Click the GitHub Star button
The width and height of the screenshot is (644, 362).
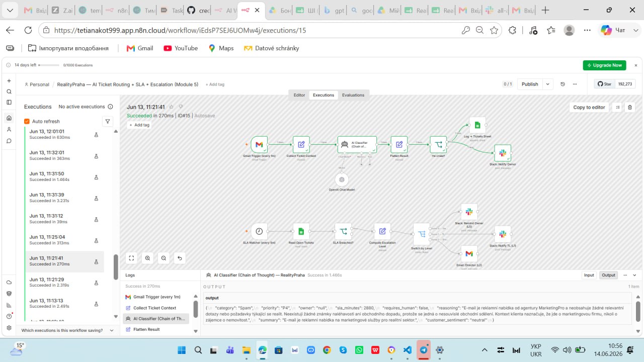(604, 84)
